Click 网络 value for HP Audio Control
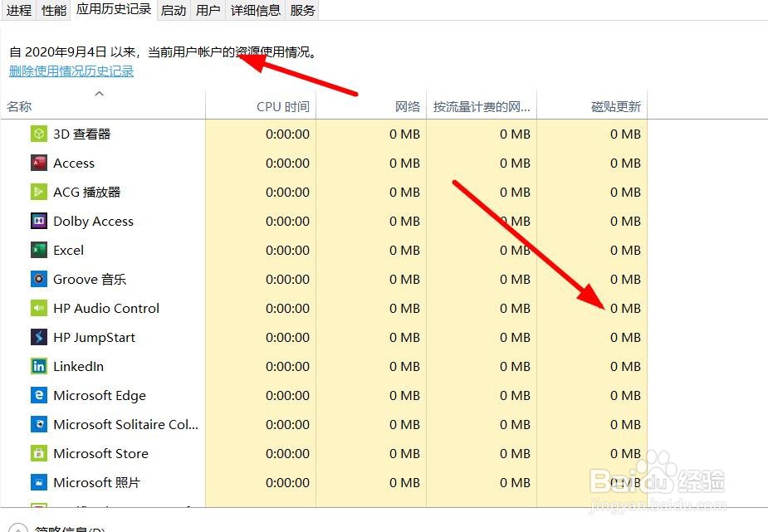Screen dimensions: 768x532 404,309
